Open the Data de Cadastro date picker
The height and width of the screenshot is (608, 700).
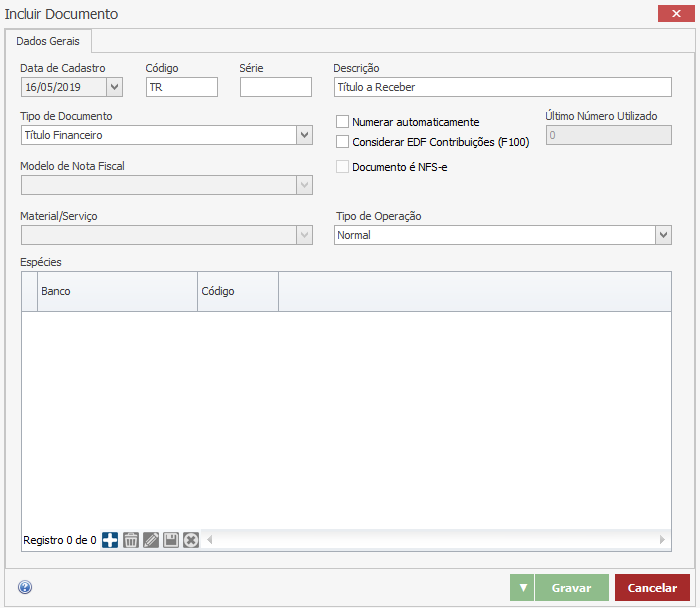(114, 87)
